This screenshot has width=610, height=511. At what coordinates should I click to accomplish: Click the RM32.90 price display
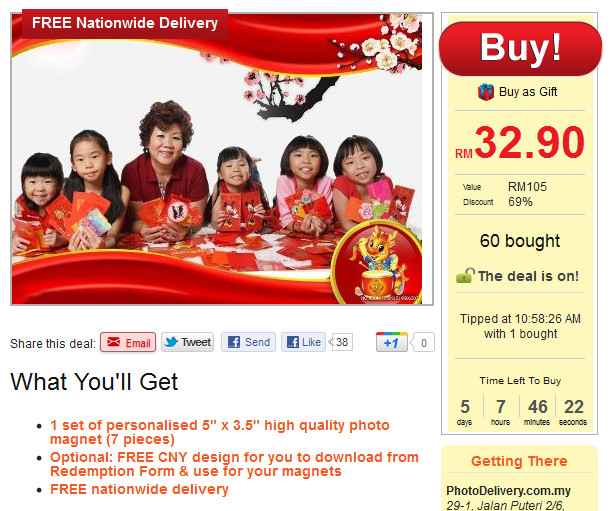(x=520, y=143)
